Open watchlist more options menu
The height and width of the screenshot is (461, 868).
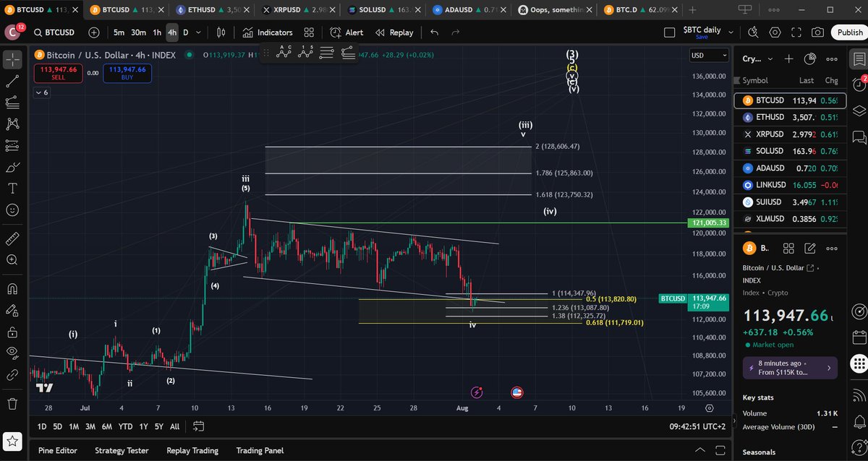pyautogui.click(x=832, y=59)
